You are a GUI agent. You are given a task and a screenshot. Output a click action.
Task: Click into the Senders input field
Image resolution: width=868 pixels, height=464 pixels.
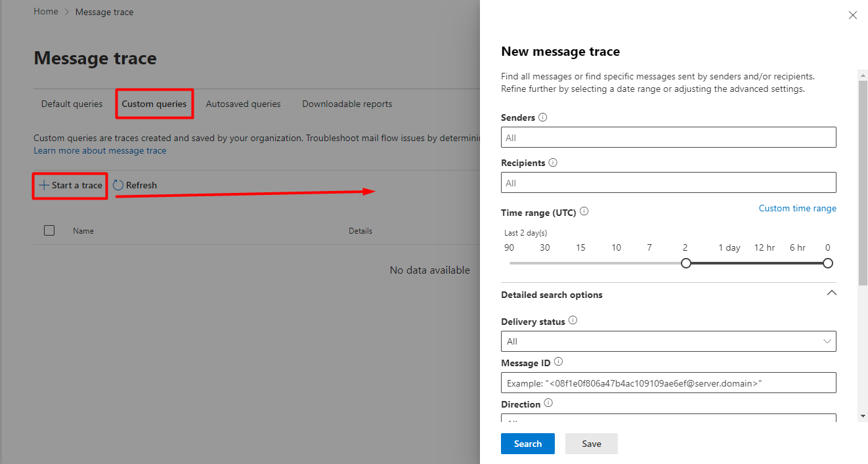point(668,137)
